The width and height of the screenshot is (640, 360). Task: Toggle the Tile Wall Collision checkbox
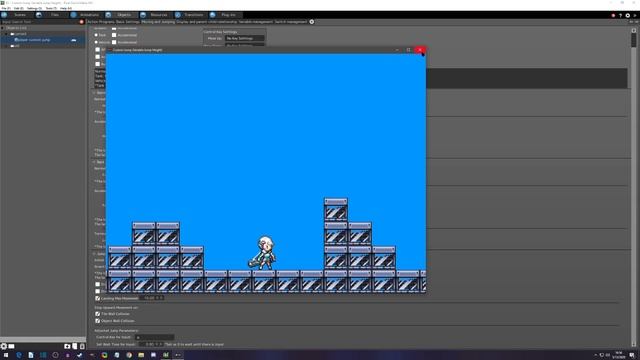(98, 314)
